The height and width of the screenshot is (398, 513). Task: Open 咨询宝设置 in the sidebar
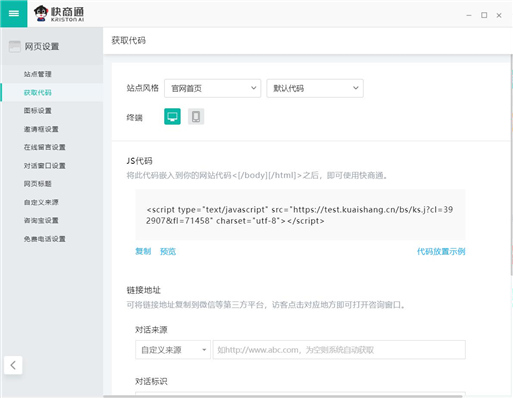[41, 220]
